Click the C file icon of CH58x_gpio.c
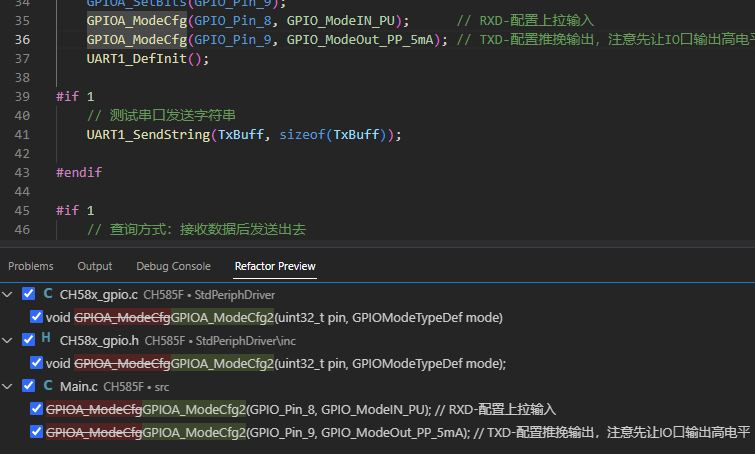 (48, 294)
